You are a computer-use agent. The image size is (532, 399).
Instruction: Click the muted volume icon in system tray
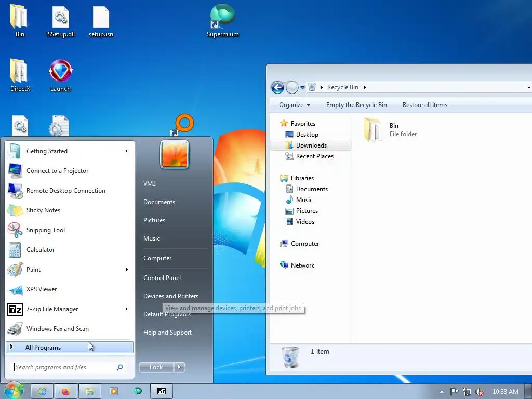click(x=479, y=392)
